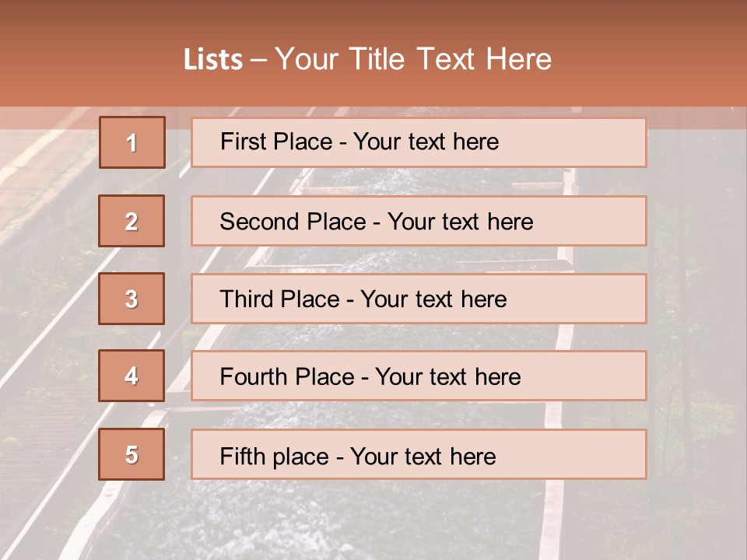The width and height of the screenshot is (747, 560).
Task: Select the number 4 square
Action: [132, 376]
